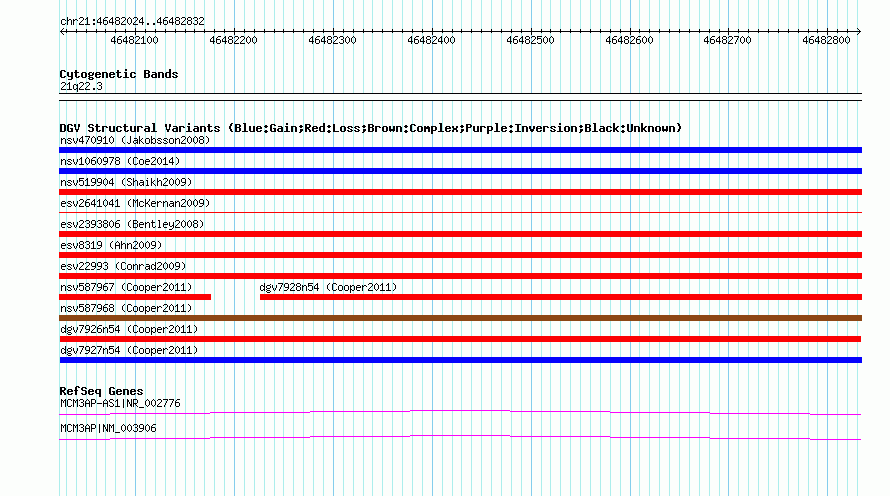The image size is (890, 496).
Task: Click esv22993 (Conrad2009) label
Action: [x=123, y=266]
